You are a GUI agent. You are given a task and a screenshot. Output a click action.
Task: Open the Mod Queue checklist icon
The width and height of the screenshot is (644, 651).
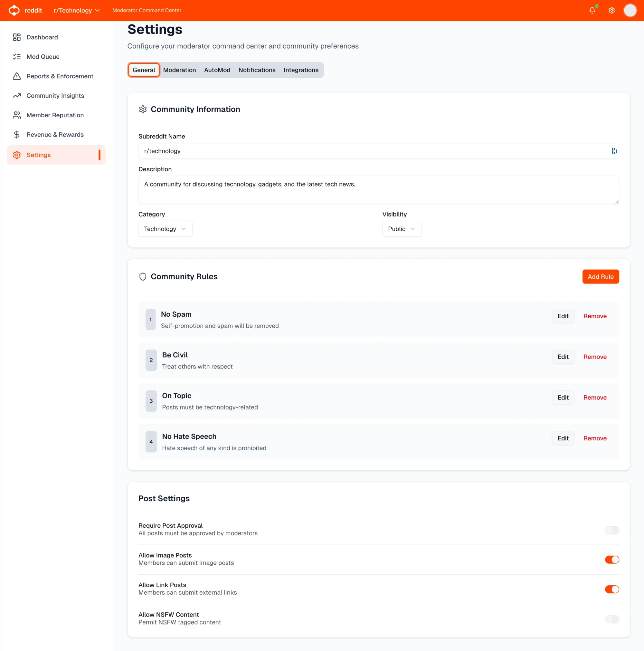tap(17, 57)
